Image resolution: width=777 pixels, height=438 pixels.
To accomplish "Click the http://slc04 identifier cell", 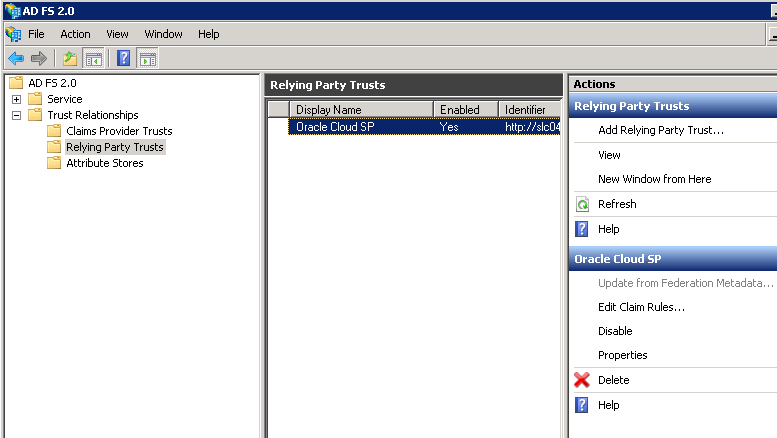I will (532, 127).
